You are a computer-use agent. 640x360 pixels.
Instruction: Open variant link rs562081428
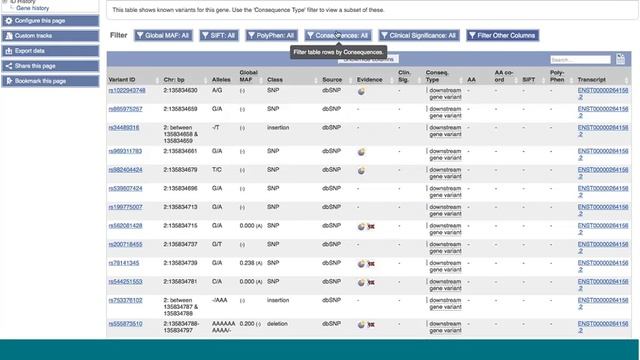[x=125, y=226]
